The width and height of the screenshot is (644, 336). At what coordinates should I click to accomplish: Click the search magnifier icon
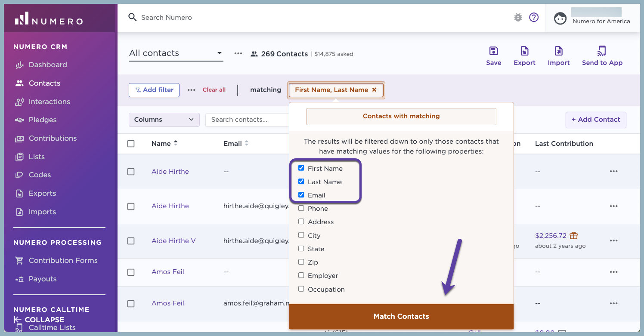tap(132, 17)
